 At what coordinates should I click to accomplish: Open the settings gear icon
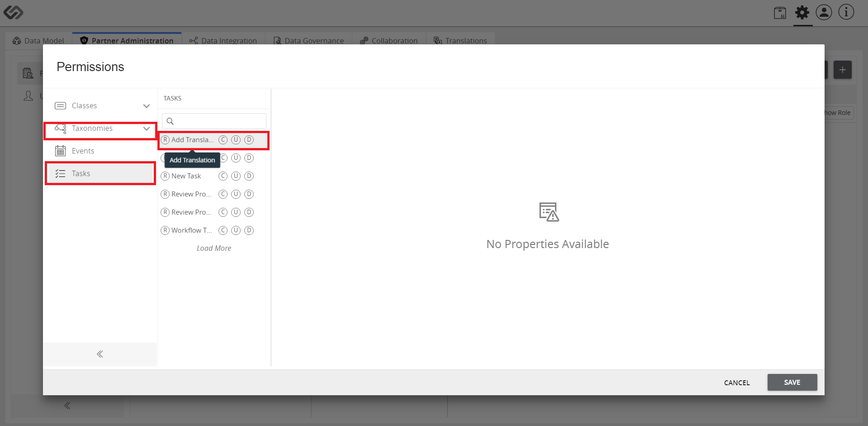click(802, 12)
